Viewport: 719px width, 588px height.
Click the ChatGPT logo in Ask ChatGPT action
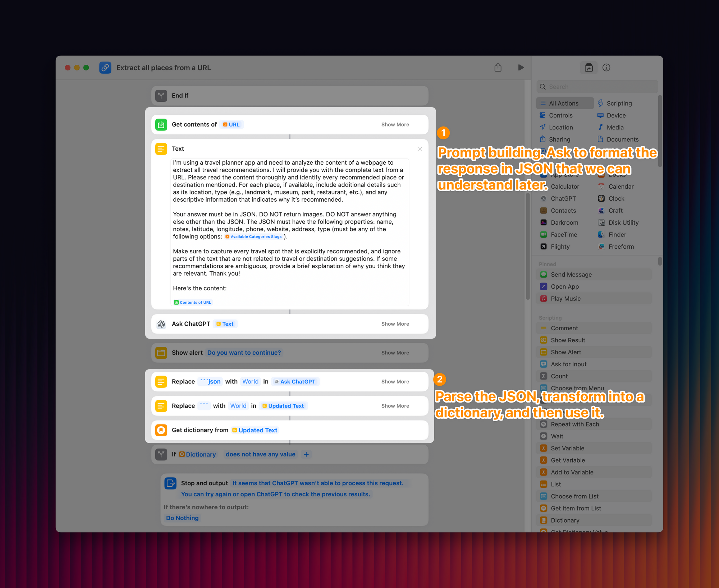coord(161,324)
